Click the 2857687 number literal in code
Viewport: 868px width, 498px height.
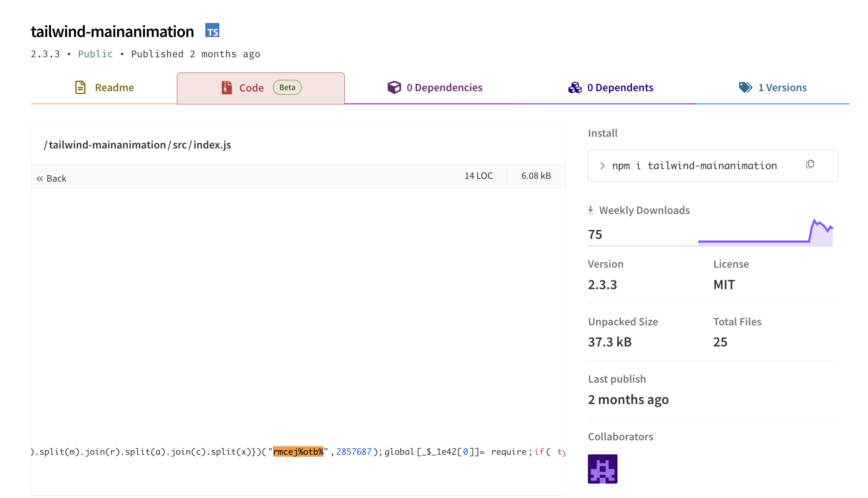(353, 452)
